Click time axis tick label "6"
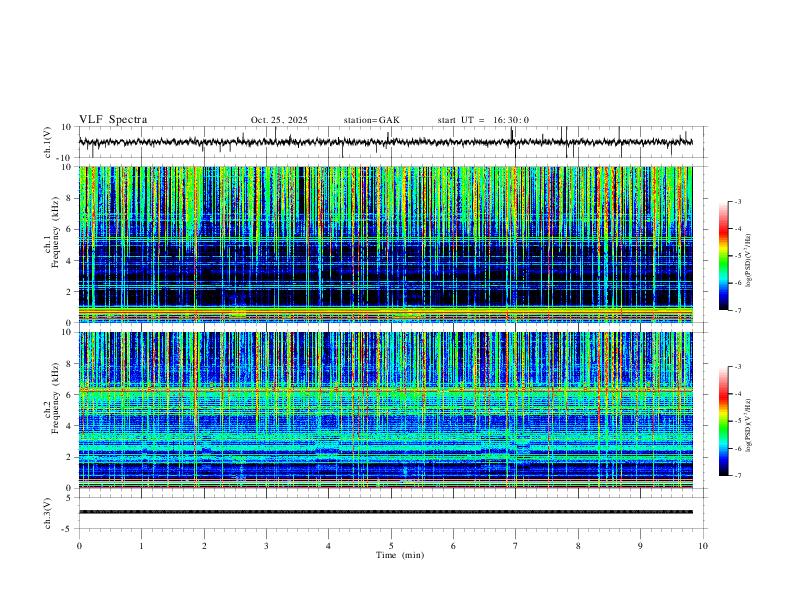This screenshot has height=612, width=792. pyautogui.click(x=453, y=546)
